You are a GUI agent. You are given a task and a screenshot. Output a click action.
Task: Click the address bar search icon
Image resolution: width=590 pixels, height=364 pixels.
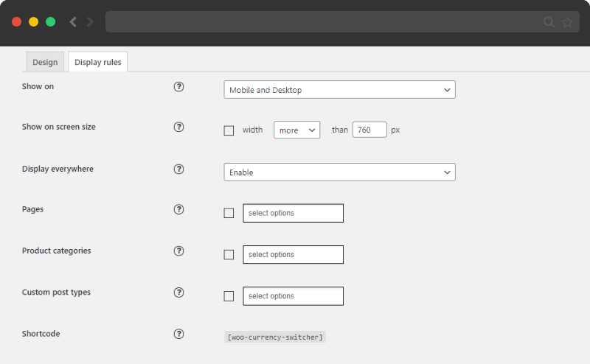[549, 22]
